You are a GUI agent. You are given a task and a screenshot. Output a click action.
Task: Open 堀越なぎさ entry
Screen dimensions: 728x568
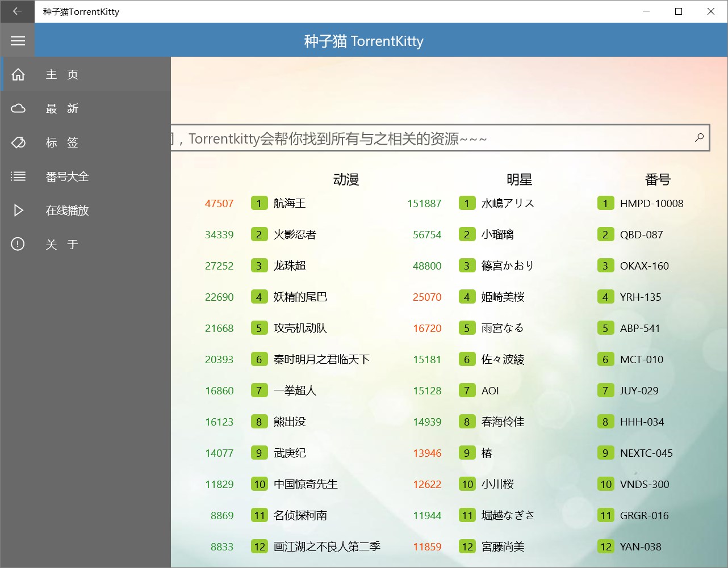(508, 516)
